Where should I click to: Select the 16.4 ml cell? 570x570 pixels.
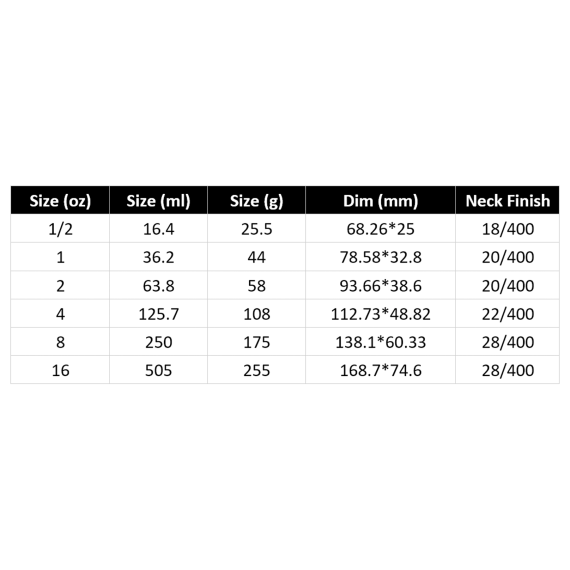(x=158, y=228)
